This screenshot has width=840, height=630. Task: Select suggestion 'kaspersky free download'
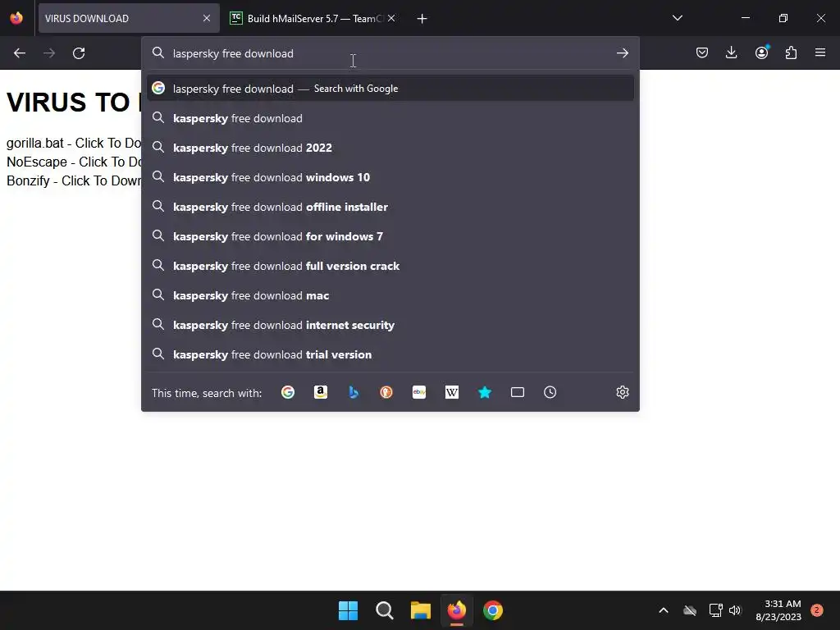coord(390,118)
